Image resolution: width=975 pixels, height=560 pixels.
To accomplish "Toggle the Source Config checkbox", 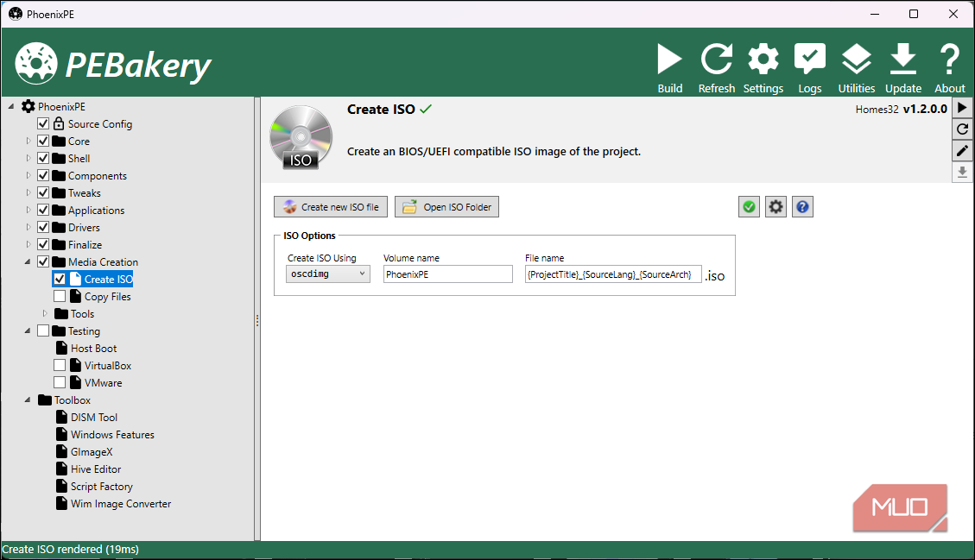I will coord(43,123).
